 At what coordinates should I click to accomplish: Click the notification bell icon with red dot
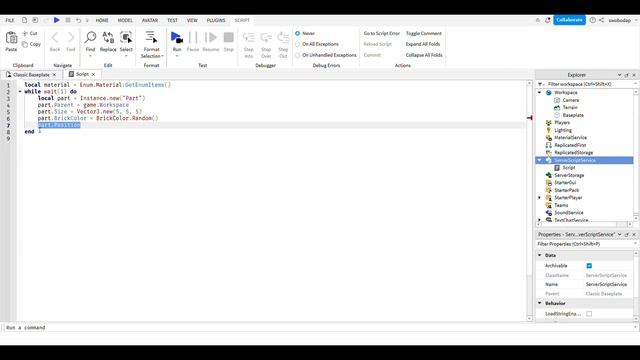pyautogui.click(x=548, y=20)
